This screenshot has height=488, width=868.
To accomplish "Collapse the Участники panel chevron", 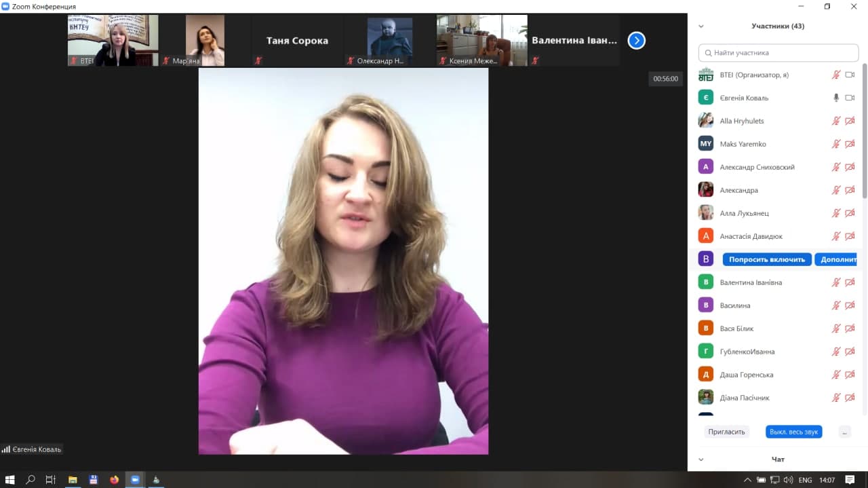I will coord(701,26).
